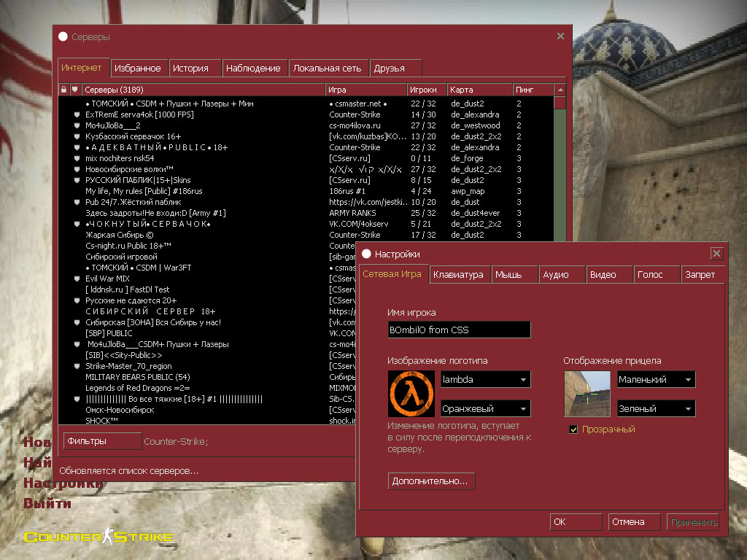Switch to the Локальная сеть tab

[329, 68]
